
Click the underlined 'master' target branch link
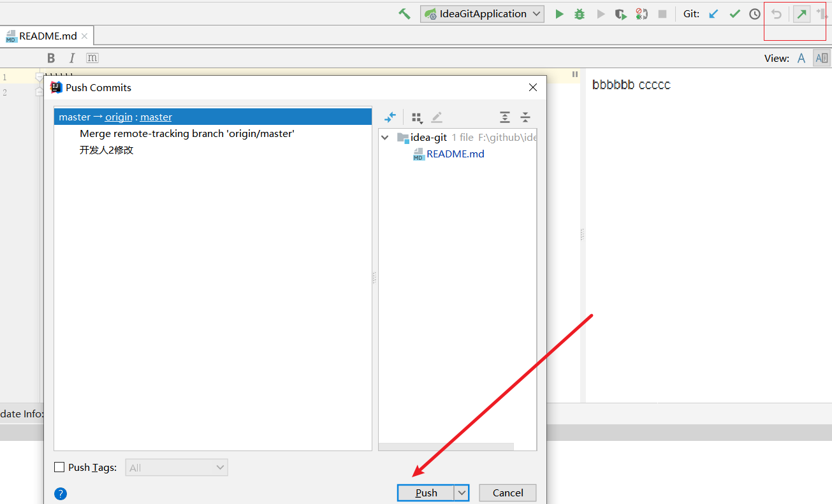(156, 117)
